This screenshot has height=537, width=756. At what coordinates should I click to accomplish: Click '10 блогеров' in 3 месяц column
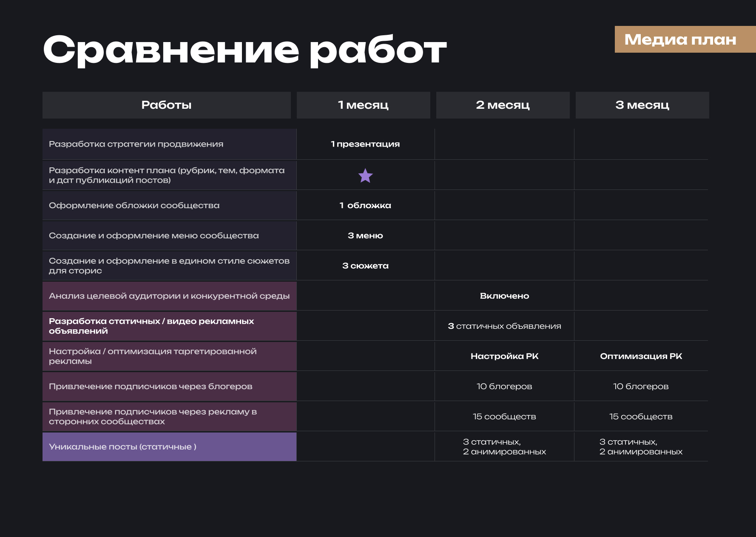coord(641,386)
